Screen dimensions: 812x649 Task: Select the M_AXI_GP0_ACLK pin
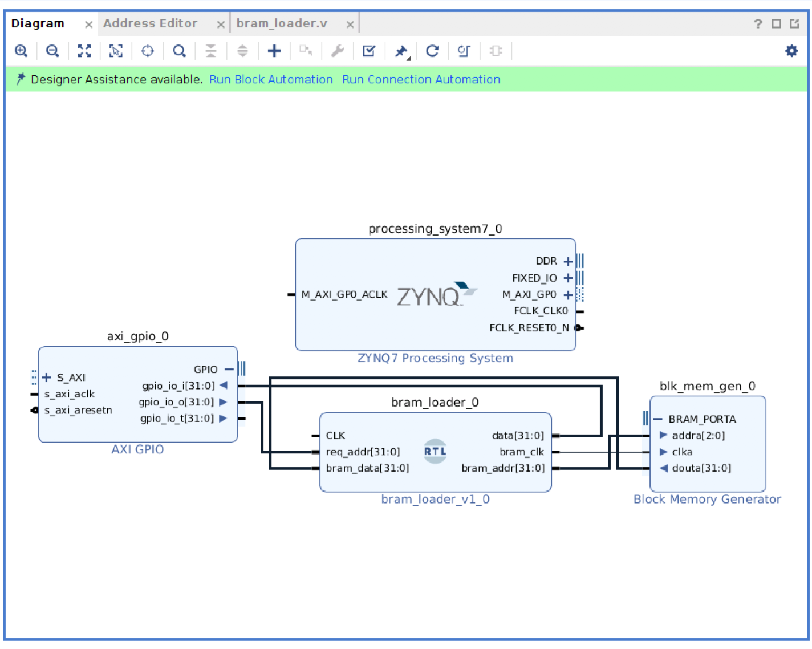pos(344,294)
